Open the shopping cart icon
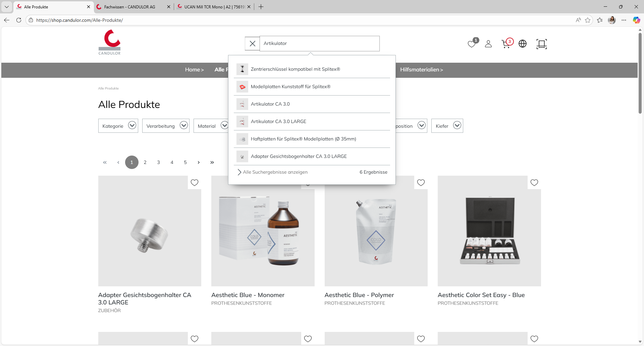This screenshot has height=346, width=644. [506, 44]
